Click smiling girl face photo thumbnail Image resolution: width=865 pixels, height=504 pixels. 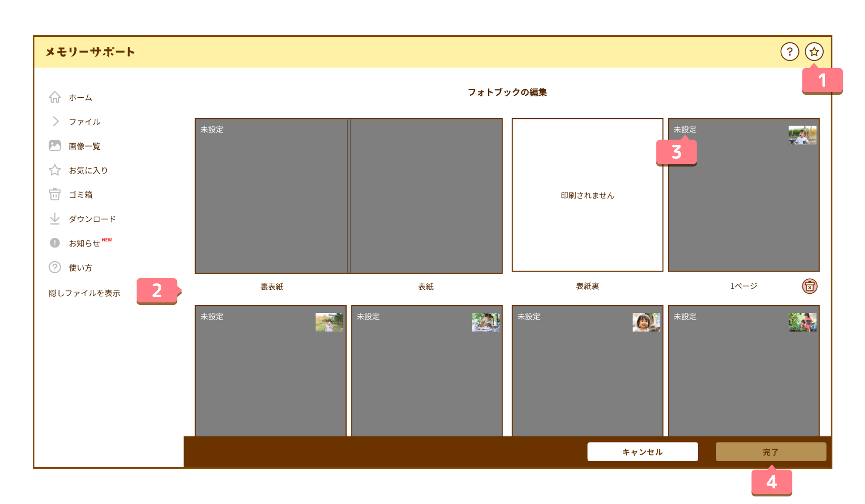(x=646, y=322)
